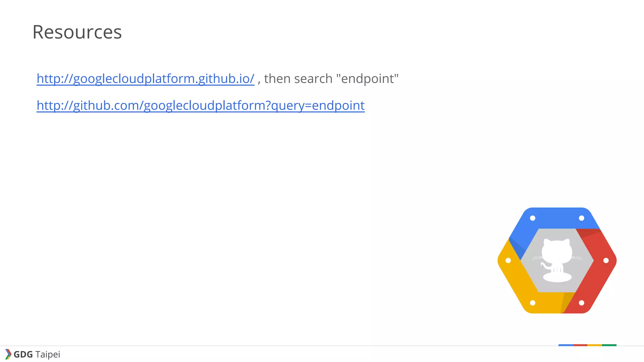The height and width of the screenshot is (362, 644).
Task: Open the github.com googlecloudplatform query link
Action: (201, 106)
